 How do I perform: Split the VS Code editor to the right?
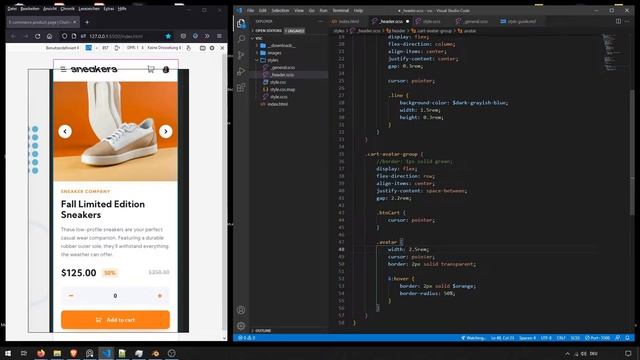618,21
